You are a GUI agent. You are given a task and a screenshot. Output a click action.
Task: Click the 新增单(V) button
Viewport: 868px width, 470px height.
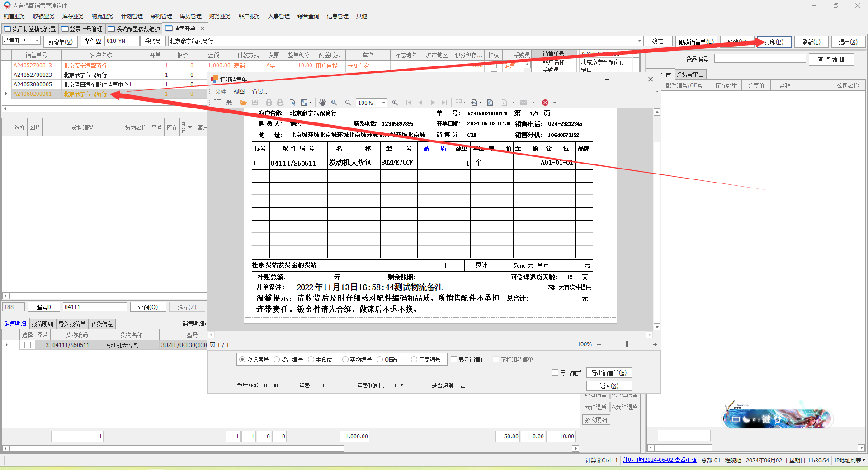[x=61, y=42]
